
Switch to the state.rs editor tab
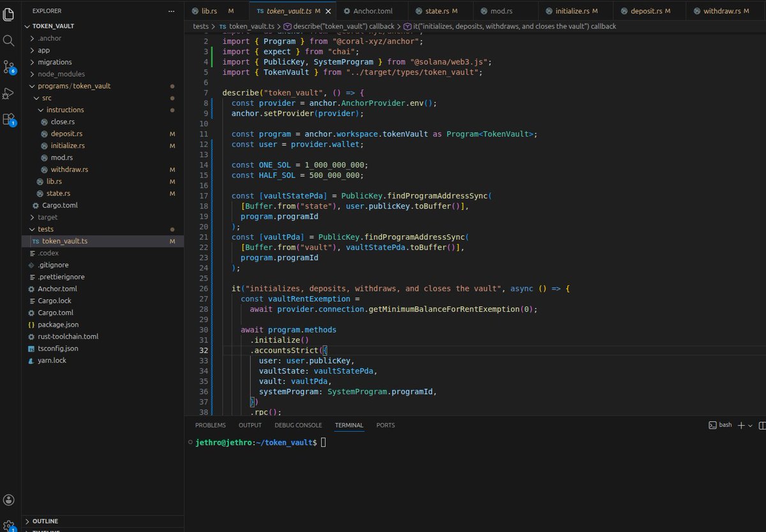click(441, 11)
